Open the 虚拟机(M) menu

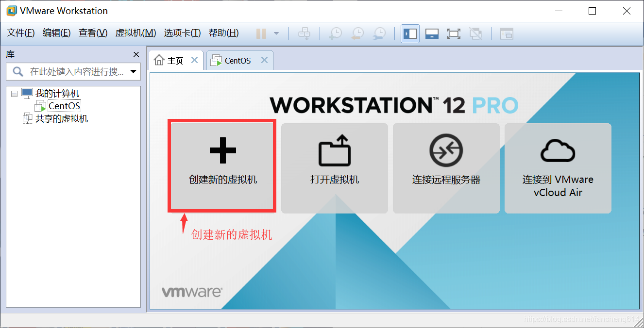pyautogui.click(x=136, y=33)
